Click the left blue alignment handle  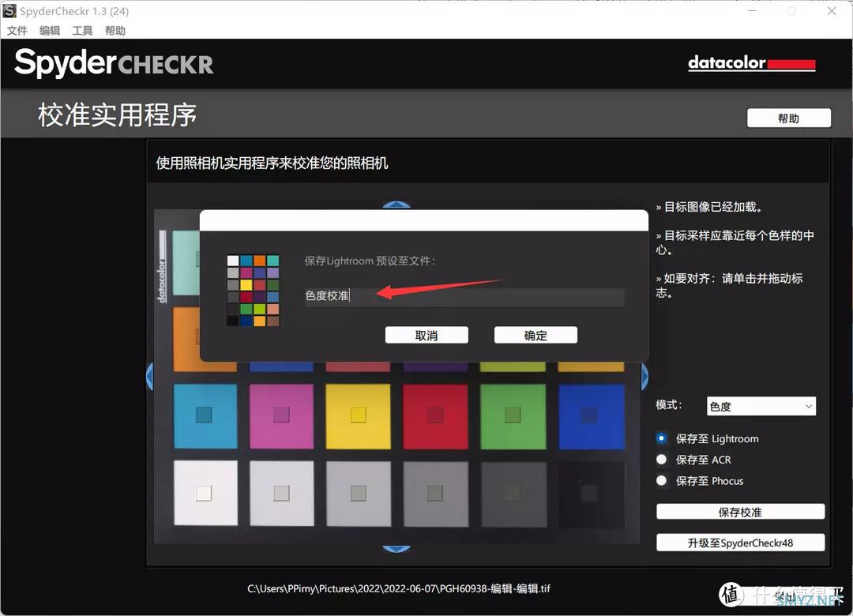pyautogui.click(x=150, y=377)
